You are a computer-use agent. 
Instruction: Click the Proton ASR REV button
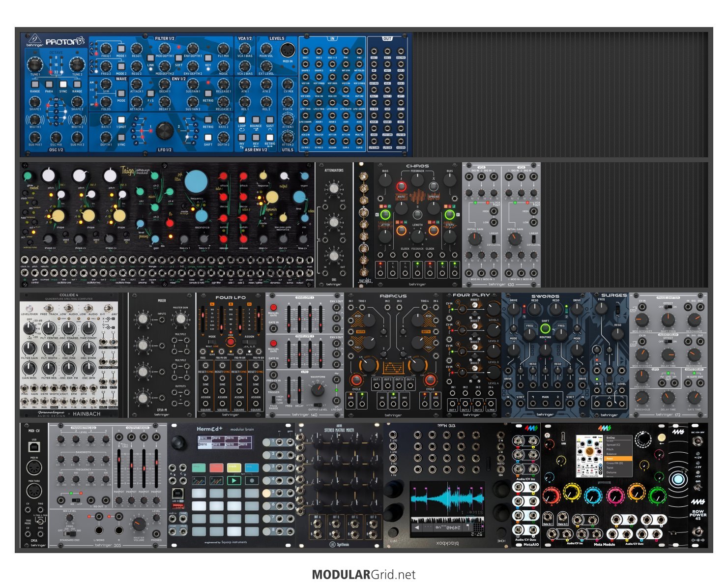tap(256, 138)
